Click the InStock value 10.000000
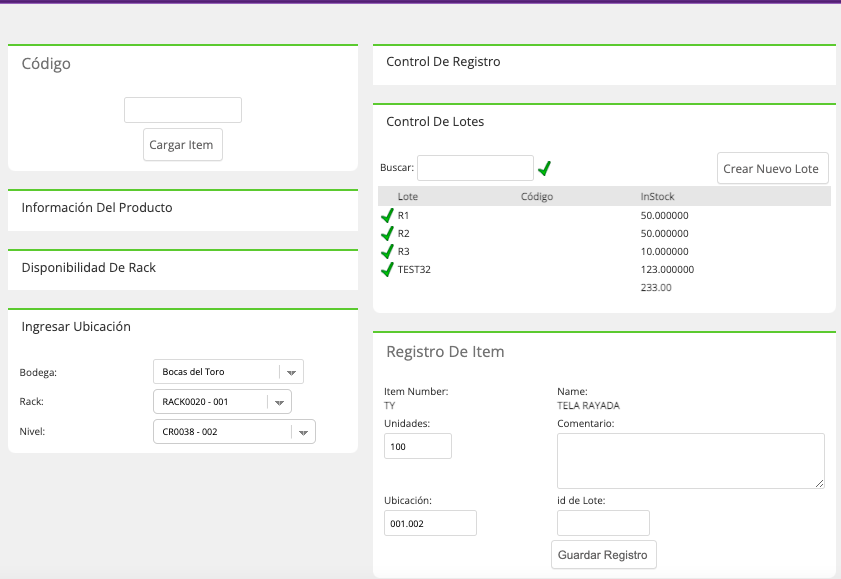 tap(665, 251)
